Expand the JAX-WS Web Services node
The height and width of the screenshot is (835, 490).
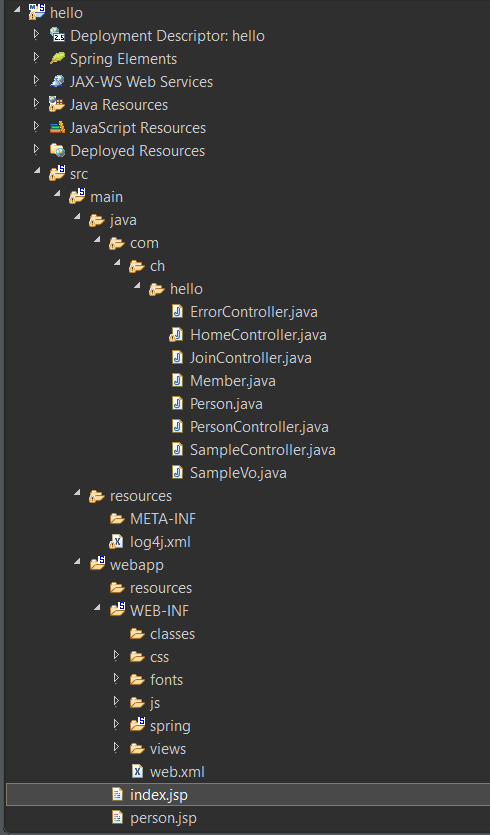[x=37, y=80]
